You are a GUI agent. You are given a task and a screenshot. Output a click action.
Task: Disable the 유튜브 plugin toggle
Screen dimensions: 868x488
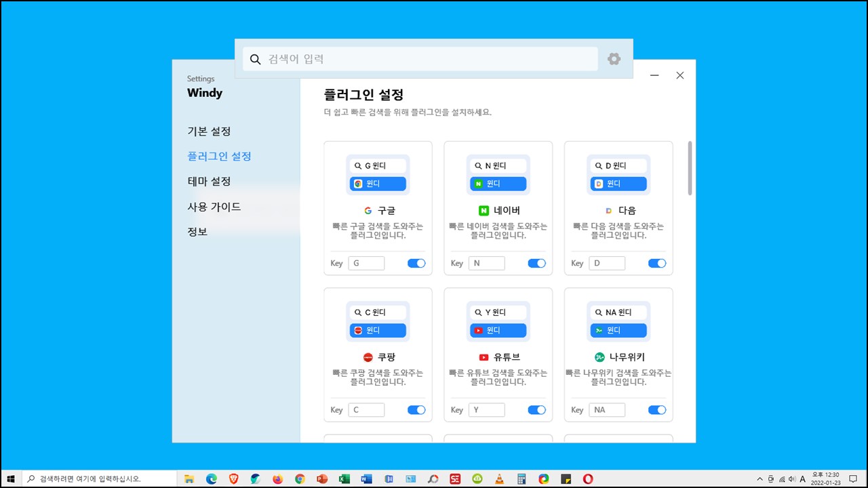pyautogui.click(x=536, y=409)
